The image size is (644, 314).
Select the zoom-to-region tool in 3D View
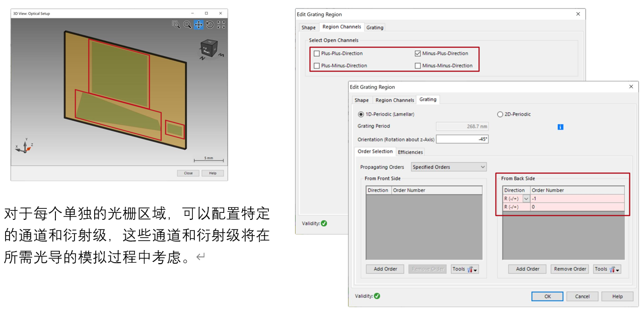[x=176, y=24]
